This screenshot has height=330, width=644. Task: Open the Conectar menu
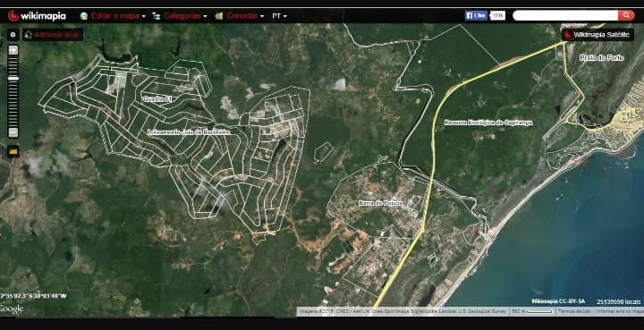245,16
